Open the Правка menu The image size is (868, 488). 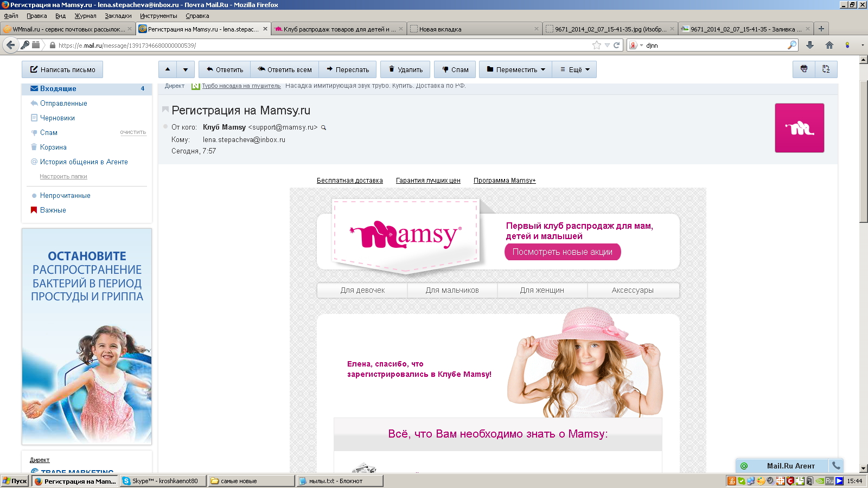[x=37, y=16]
